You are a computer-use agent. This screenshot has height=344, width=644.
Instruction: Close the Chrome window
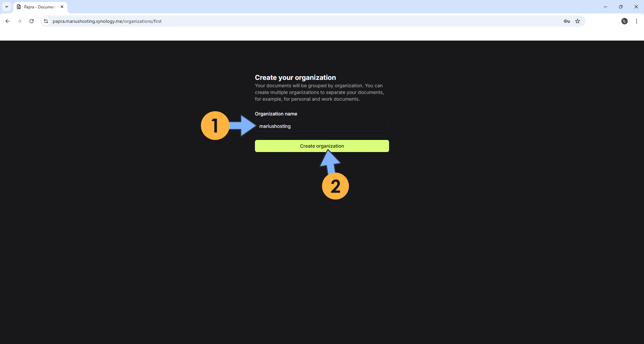[636, 7]
